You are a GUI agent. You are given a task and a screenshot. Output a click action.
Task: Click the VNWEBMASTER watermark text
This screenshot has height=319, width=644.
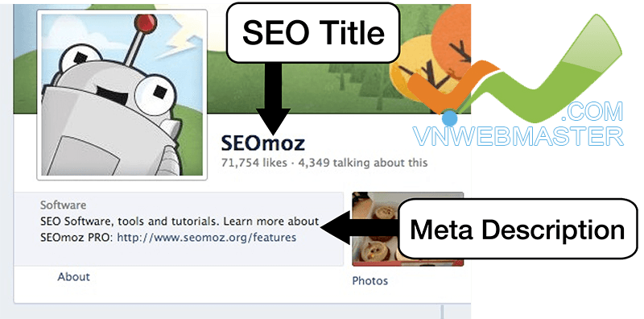tap(518, 136)
